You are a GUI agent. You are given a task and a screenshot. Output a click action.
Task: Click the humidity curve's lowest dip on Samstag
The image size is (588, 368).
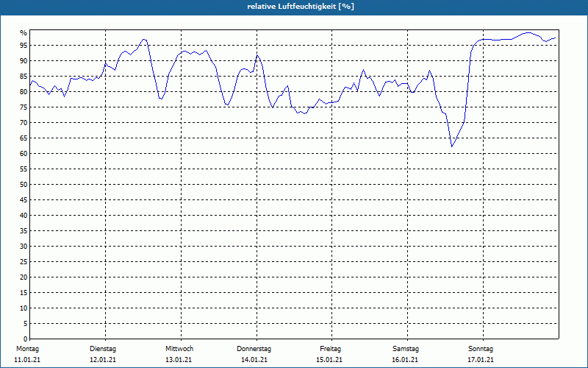[x=452, y=146]
